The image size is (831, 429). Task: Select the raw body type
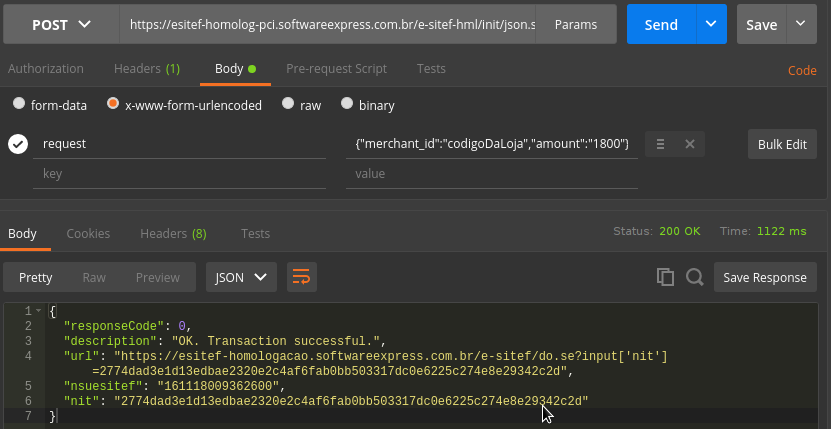pyautogui.click(x=288, y=105)
